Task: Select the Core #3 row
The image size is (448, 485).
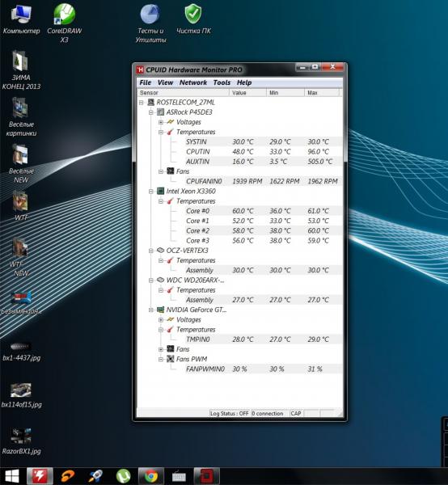Action: [264, 241]
